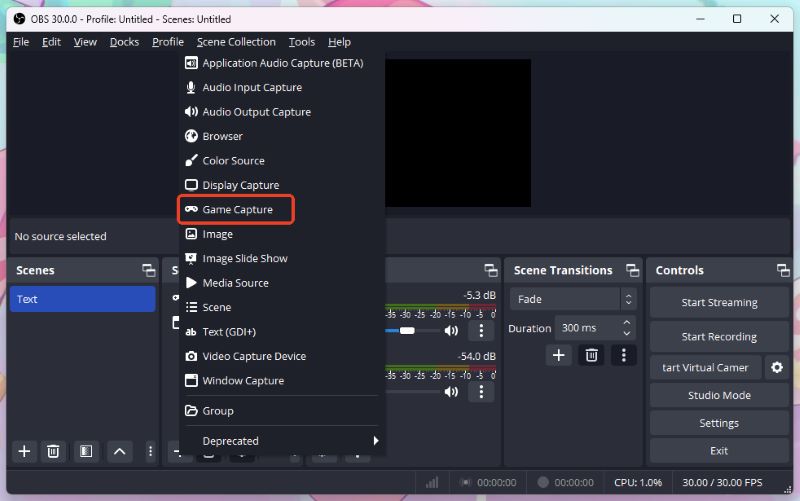Click the monitor icon next to Display Capture
Viewport: 800px width, 501px height.
click(191, 185)
